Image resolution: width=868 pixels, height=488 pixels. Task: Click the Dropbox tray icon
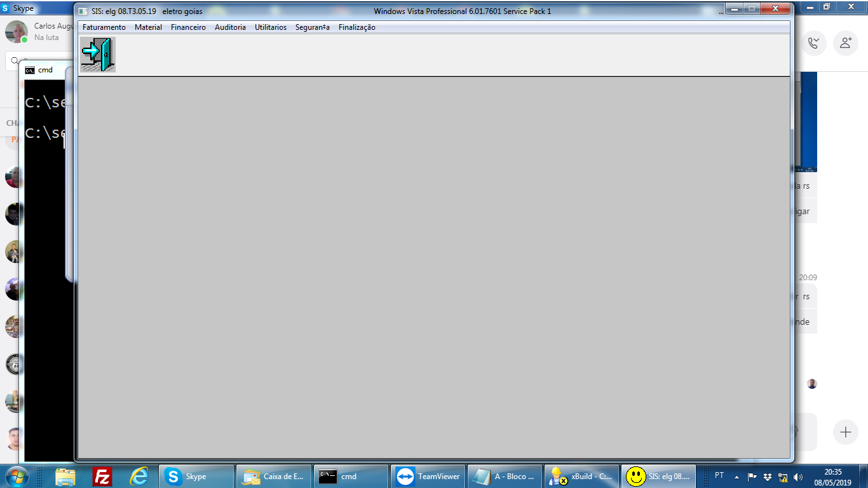coord(768,477)
